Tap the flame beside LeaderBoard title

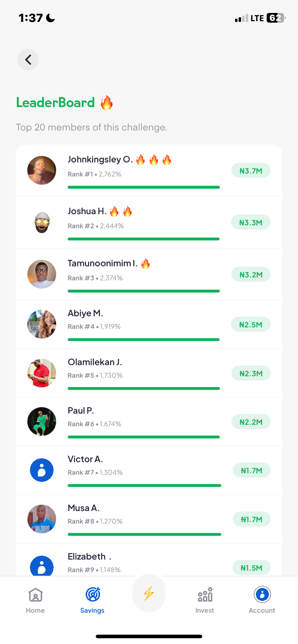coord(107,103)
